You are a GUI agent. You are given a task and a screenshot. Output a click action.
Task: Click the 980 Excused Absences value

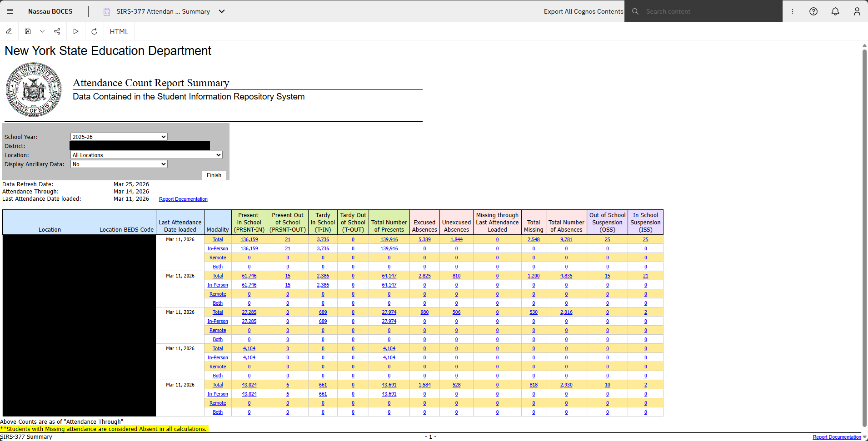(424, 312)
